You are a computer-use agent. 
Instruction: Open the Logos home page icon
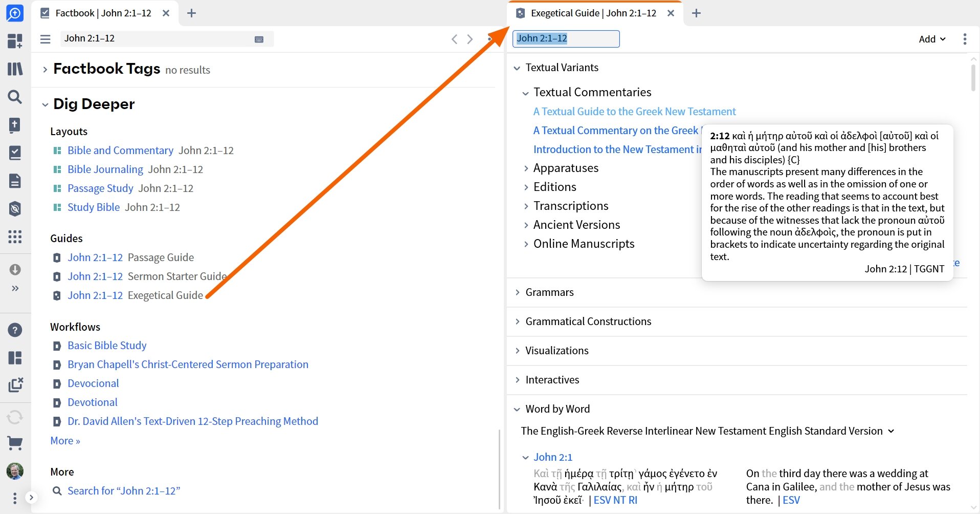(x=15, y=13)
